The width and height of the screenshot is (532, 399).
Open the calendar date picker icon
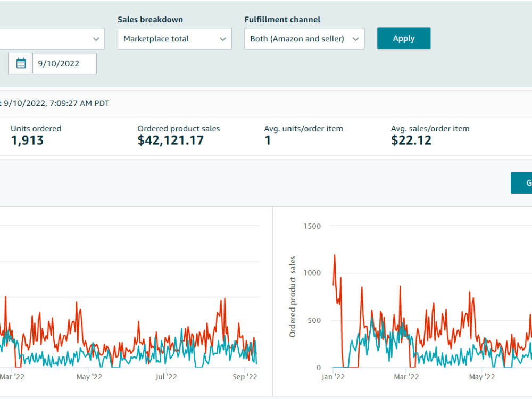point(21,63)
